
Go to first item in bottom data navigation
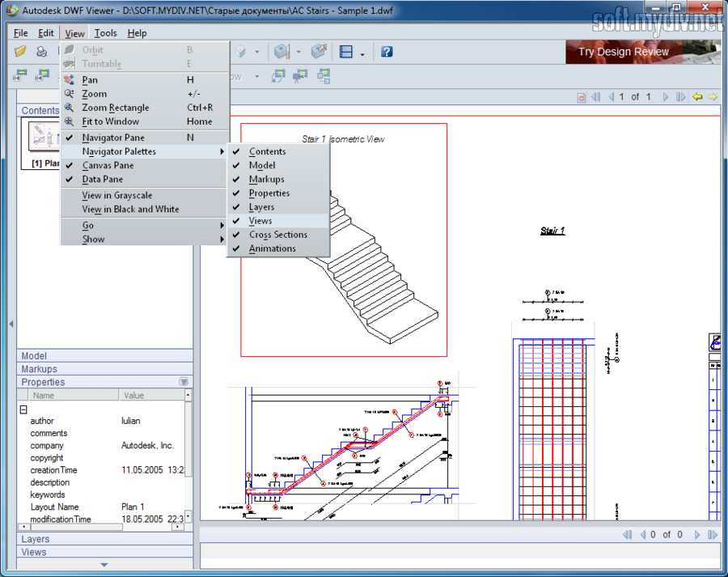pos(627,535)
